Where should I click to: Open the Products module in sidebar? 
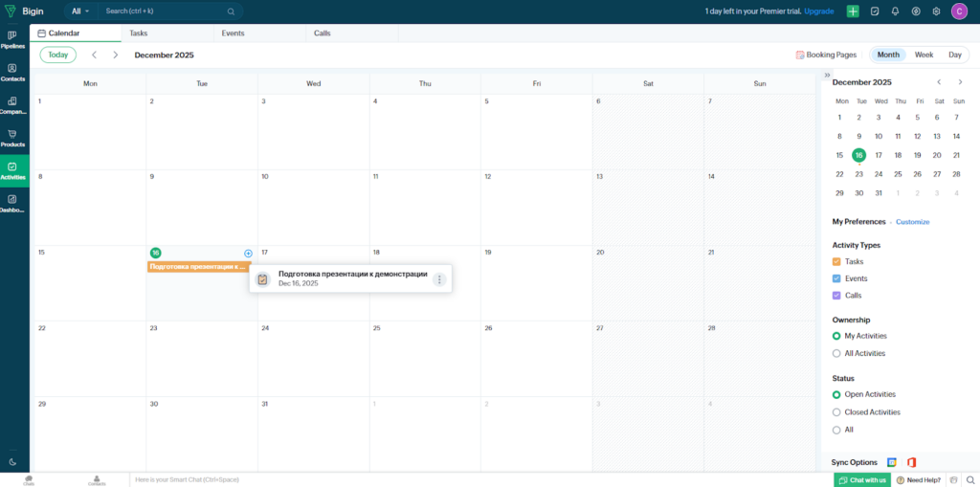point(12,138)
